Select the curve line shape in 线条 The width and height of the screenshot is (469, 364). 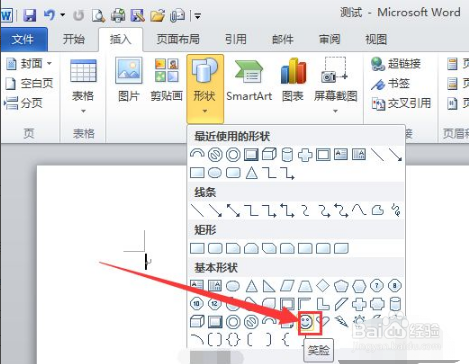pyautogui.click(x=359, y=210)
